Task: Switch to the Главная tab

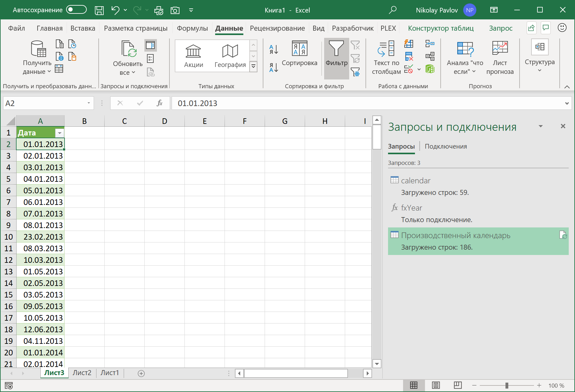Action: tap(49, 28)
